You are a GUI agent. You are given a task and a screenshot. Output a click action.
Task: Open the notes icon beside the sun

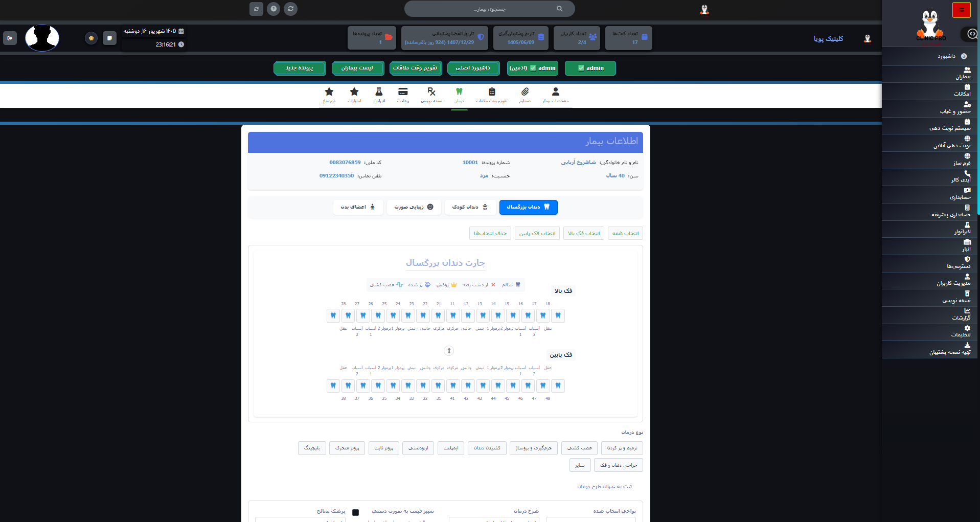109,38
